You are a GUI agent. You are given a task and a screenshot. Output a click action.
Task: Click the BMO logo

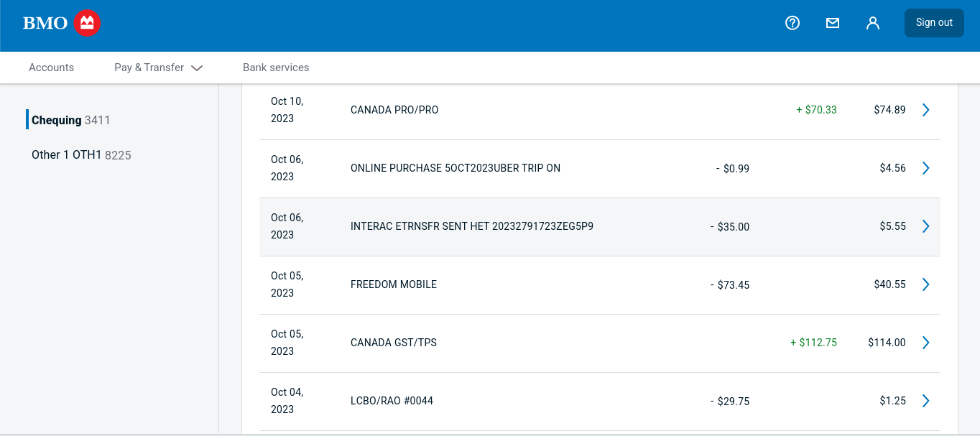click(x=61, y=23)
